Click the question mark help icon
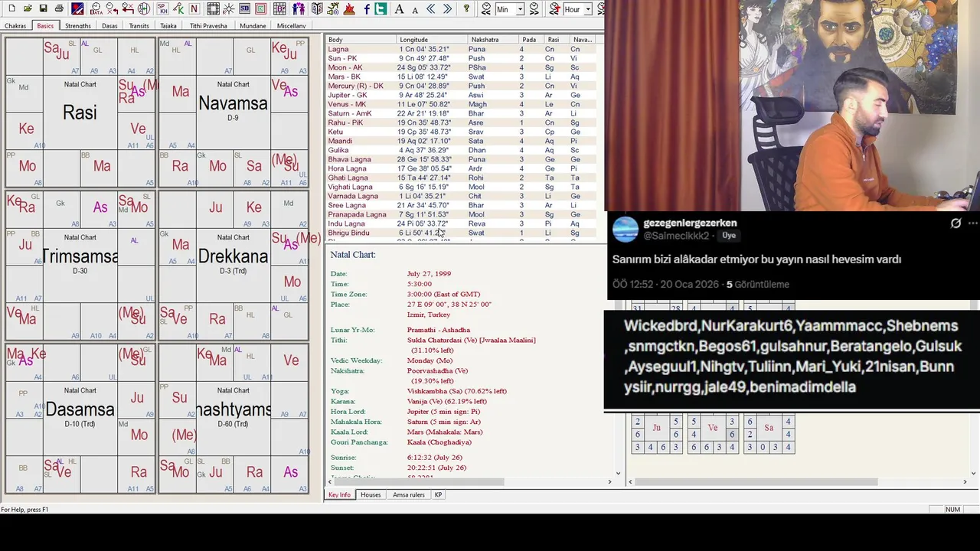980x551 pixels. click(466, 8)
